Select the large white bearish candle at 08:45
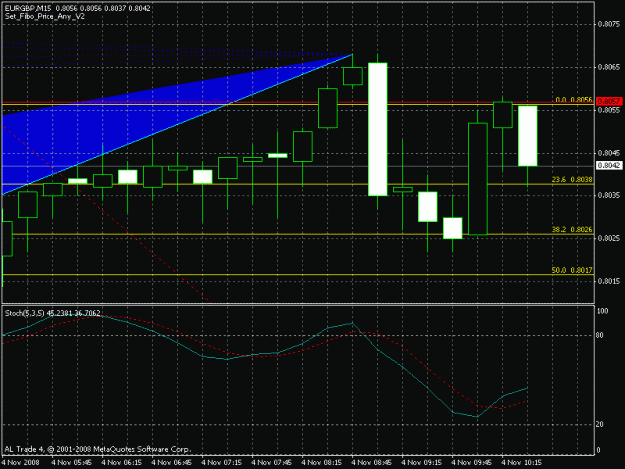 pyautogui.click(x=377, y=129)
